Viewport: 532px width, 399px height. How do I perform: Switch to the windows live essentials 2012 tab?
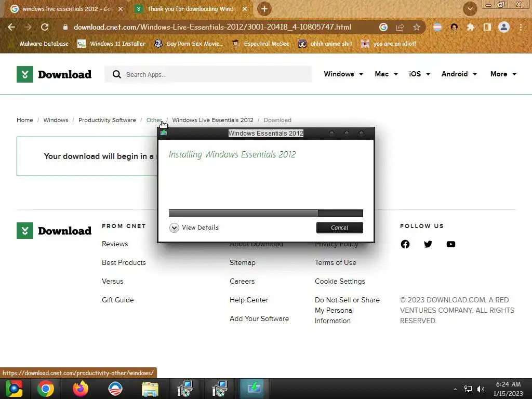66,9
